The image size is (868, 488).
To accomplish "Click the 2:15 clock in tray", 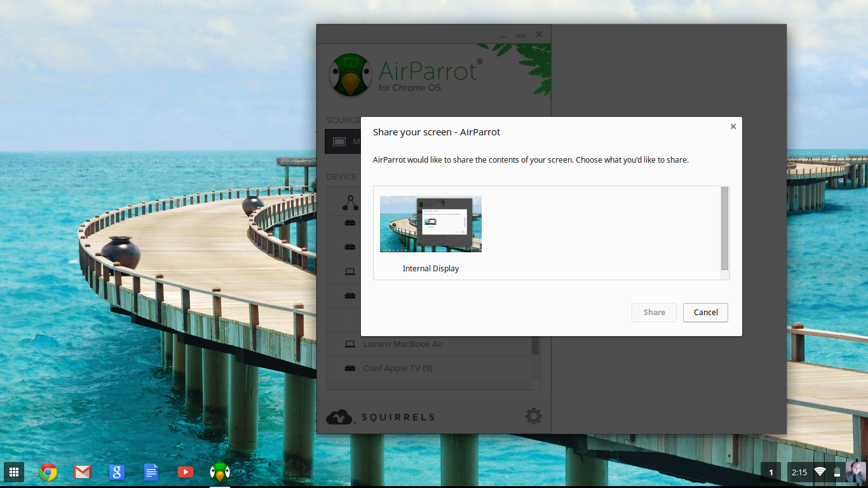I will 799,472.
